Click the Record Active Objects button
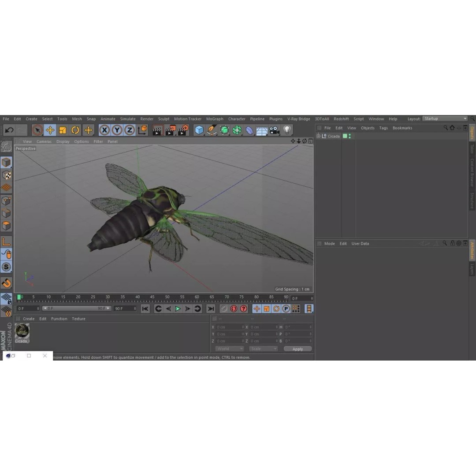This screenshot has width=476, height=476. (224, 309)
